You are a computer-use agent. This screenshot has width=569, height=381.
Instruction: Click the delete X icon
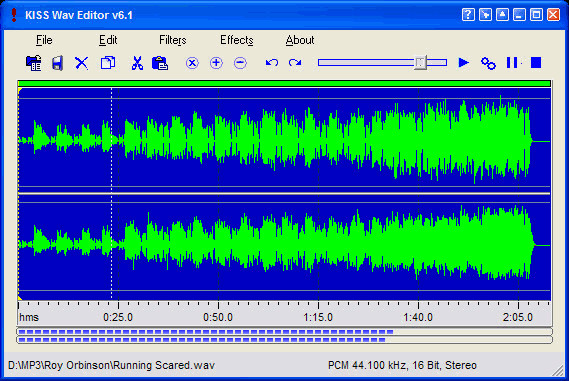point(82,63)
